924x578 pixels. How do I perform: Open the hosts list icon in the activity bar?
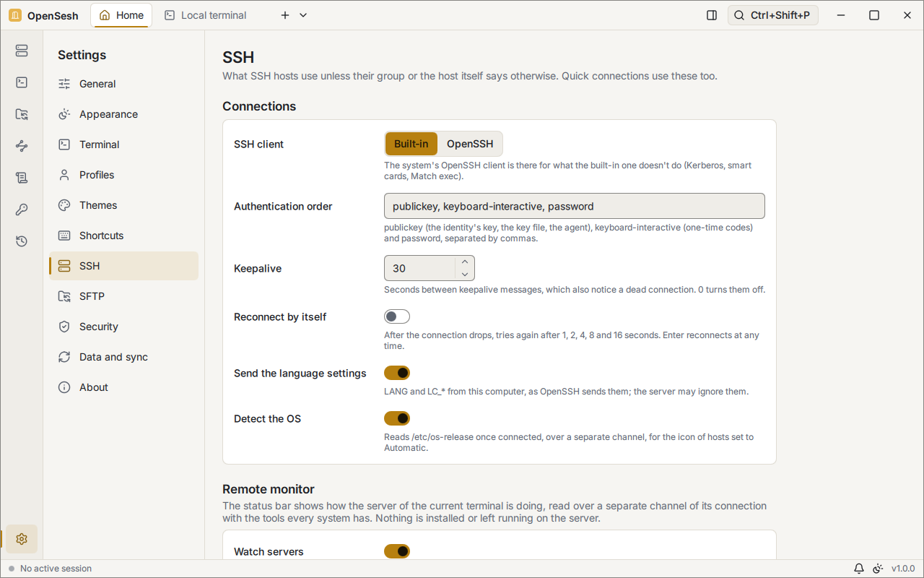pos(22,51)
